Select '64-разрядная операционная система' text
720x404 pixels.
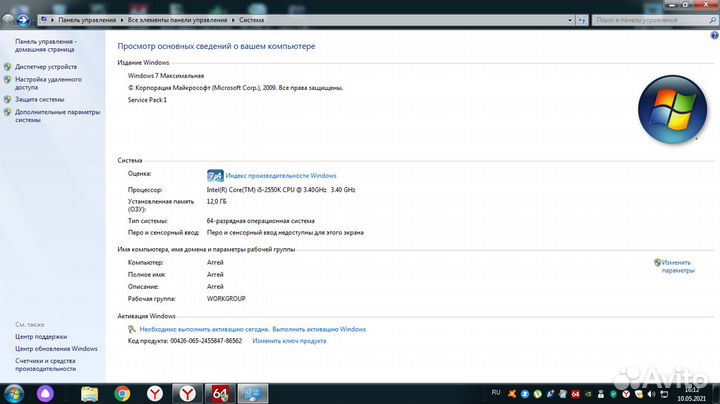click(261, 221)
